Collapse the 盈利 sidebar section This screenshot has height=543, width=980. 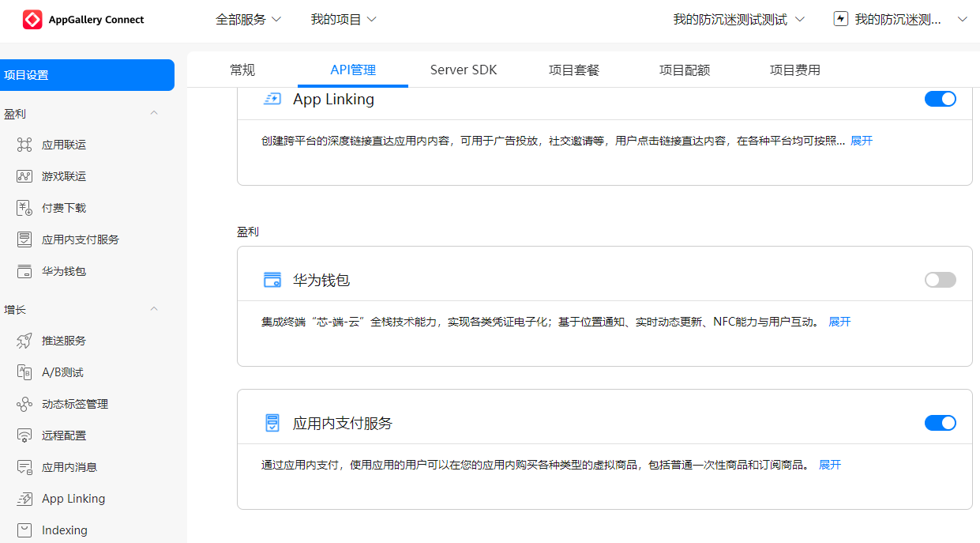pos(154,114)
